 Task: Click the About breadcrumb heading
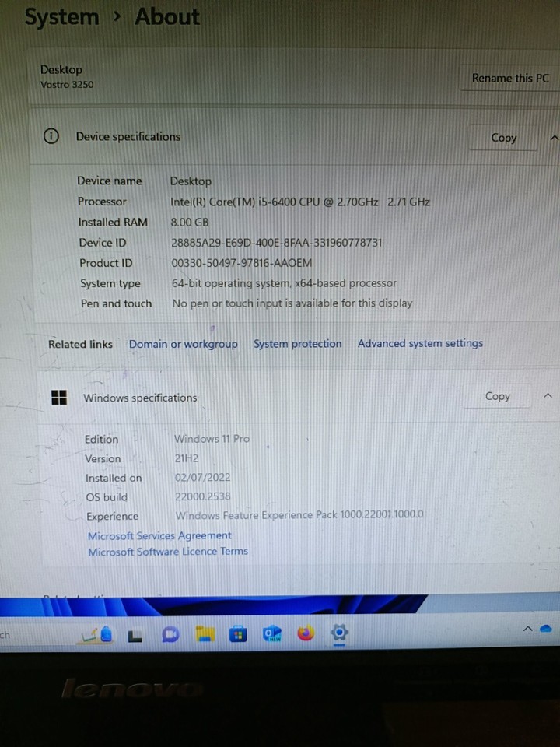[x=167, y=16]
